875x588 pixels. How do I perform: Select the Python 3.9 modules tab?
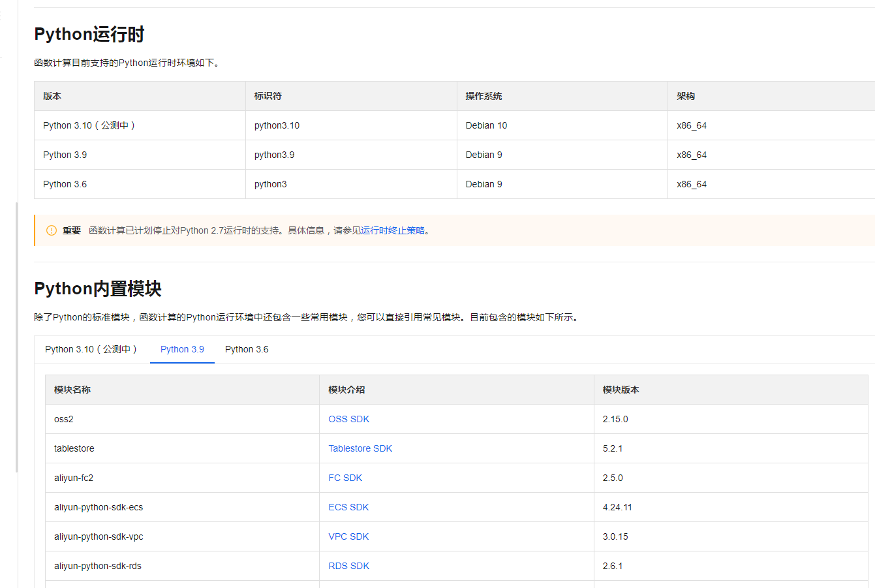pos(182,349)
